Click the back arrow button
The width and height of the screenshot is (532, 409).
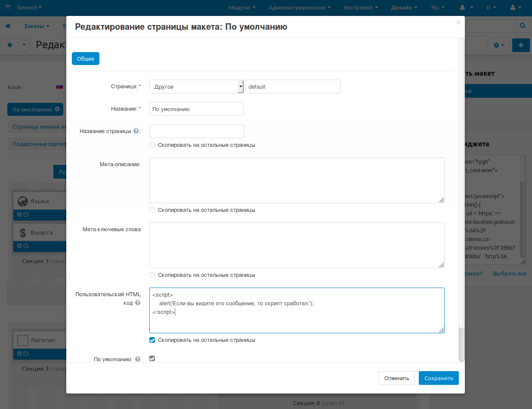(x=10, y=45)
